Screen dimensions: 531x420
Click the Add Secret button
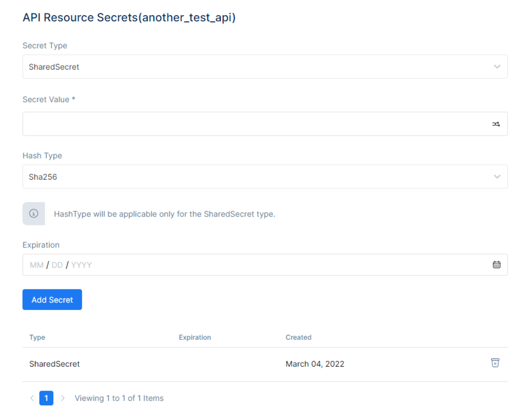52,300
